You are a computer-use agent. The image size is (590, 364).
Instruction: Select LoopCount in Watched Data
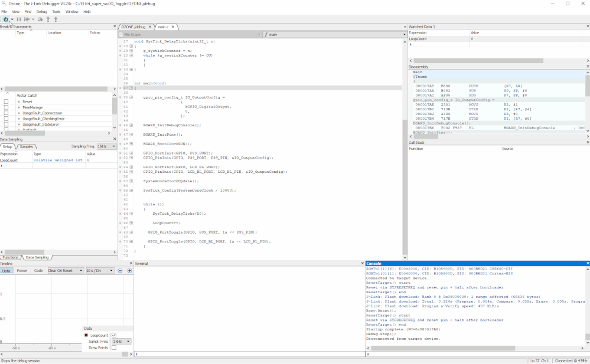(418, 39)
